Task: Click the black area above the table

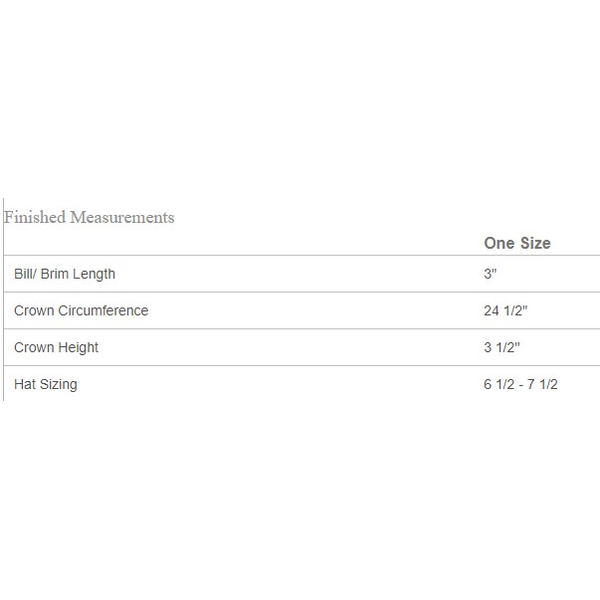Action: pyautogui.click(x=300, y=100)
